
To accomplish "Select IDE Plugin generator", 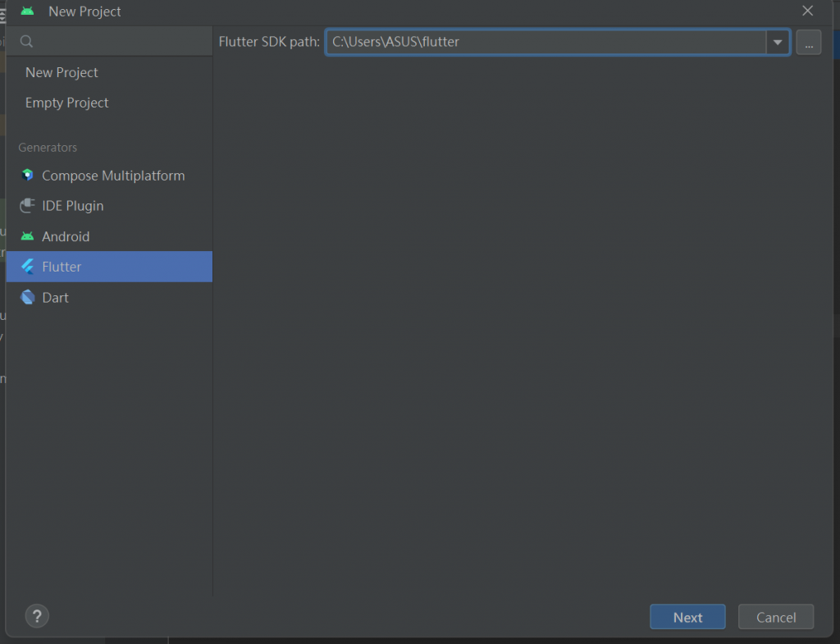I will tap(109, 206).
